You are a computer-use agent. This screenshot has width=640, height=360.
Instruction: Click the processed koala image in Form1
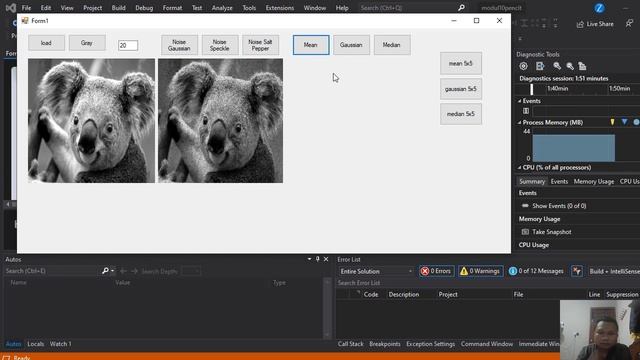pos(220,120)
